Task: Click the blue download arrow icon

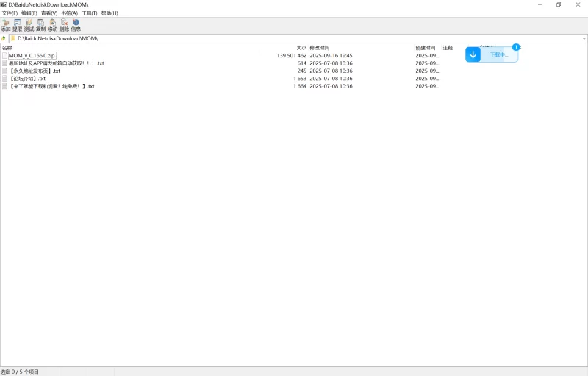Action: [x=473, y=54]
